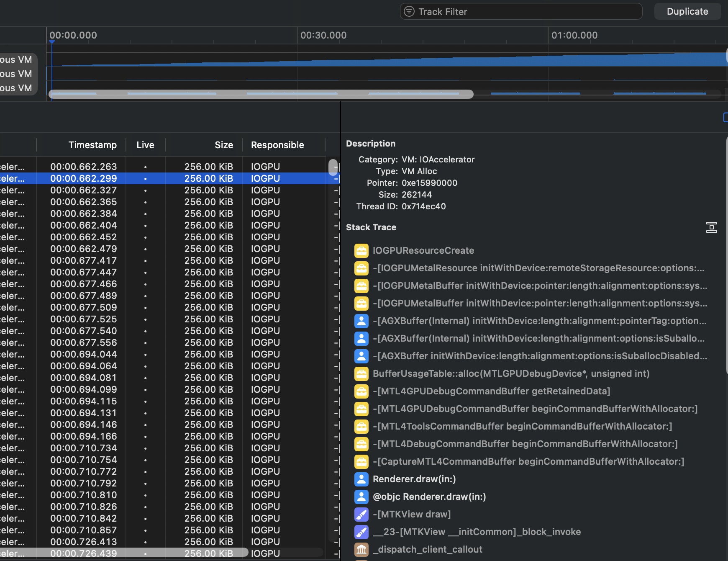Sort by the Responsible column header

(277, 145)
